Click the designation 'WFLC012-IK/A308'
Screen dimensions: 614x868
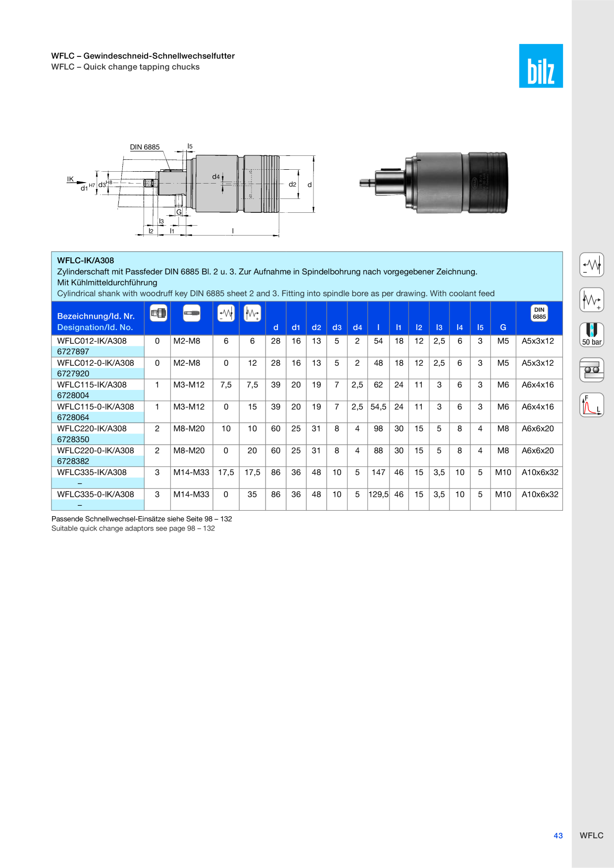click(x=92, y=341)
